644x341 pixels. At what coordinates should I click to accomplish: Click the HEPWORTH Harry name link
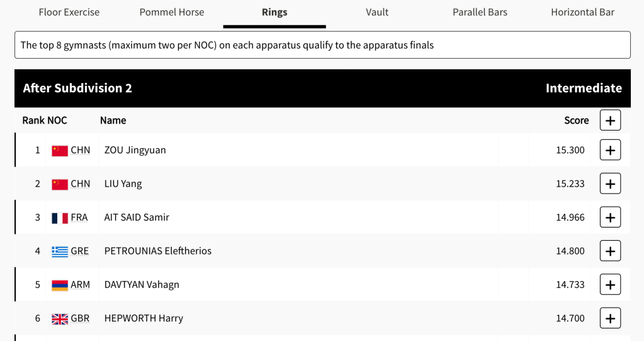[144, 318]
